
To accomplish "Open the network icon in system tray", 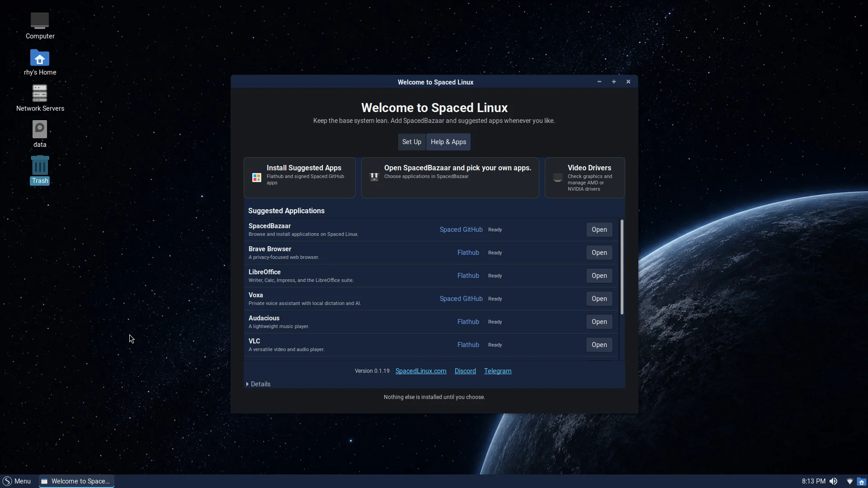I will pos(849,481).
